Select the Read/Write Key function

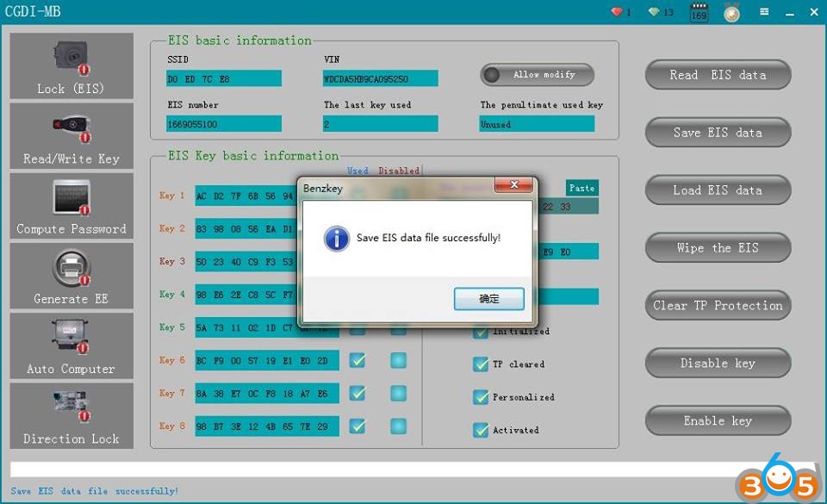(72, 136)
